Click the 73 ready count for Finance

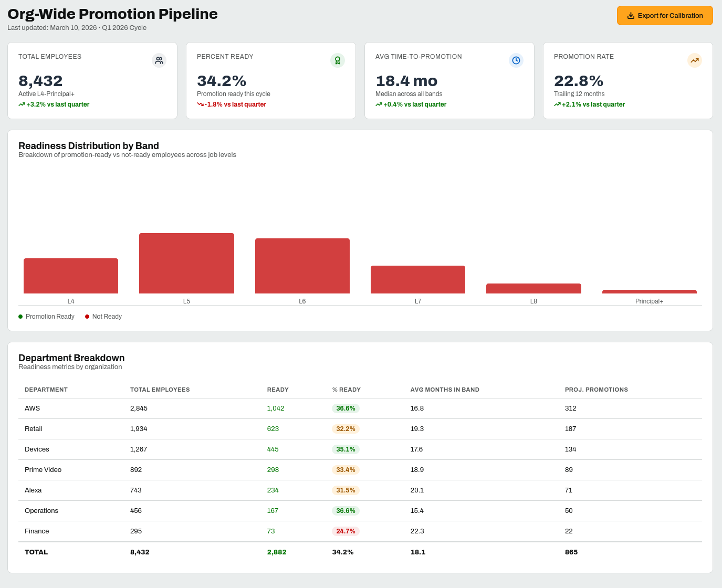pos(271,531)
